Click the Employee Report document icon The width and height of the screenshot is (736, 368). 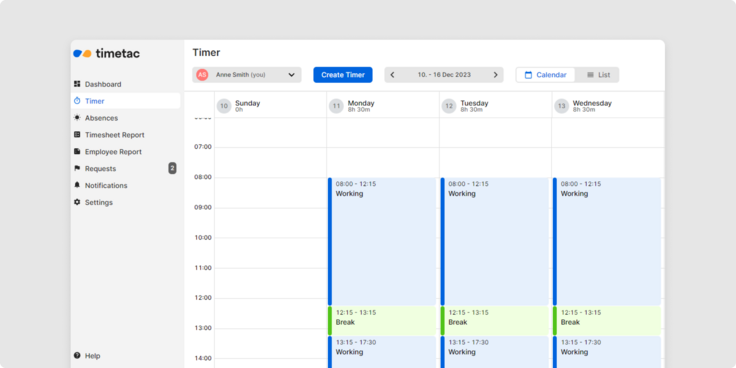click(x=77, y=152)
